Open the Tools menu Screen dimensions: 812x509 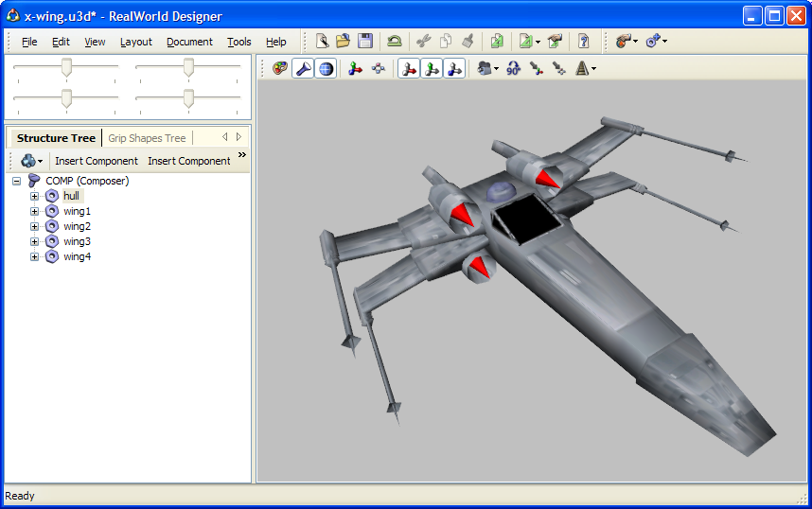click(239, 42)
